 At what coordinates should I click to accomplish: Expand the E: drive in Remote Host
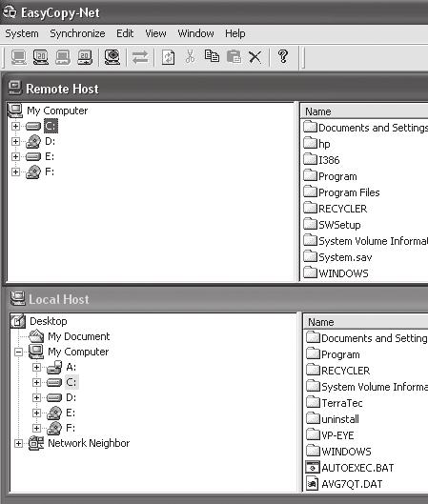point(15,156)
